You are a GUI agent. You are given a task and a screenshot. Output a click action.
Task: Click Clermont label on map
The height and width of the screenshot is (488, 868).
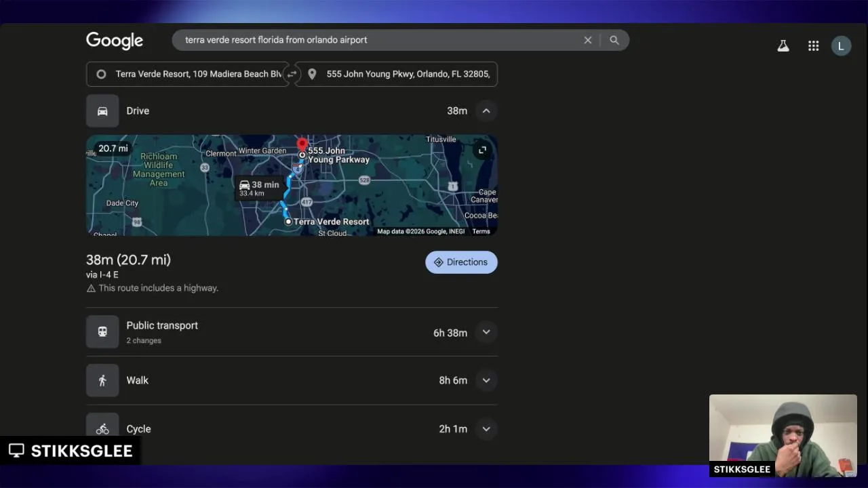pyautogui.click(x=221, y=154)
